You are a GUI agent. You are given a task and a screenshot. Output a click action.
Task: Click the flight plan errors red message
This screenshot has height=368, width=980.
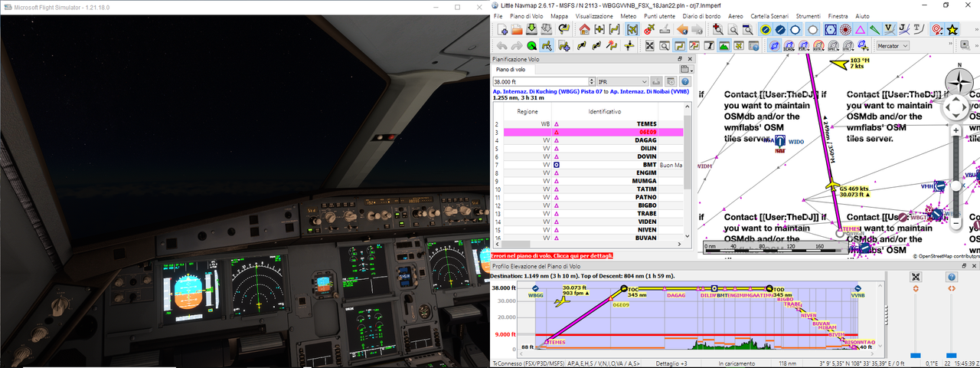551,255
